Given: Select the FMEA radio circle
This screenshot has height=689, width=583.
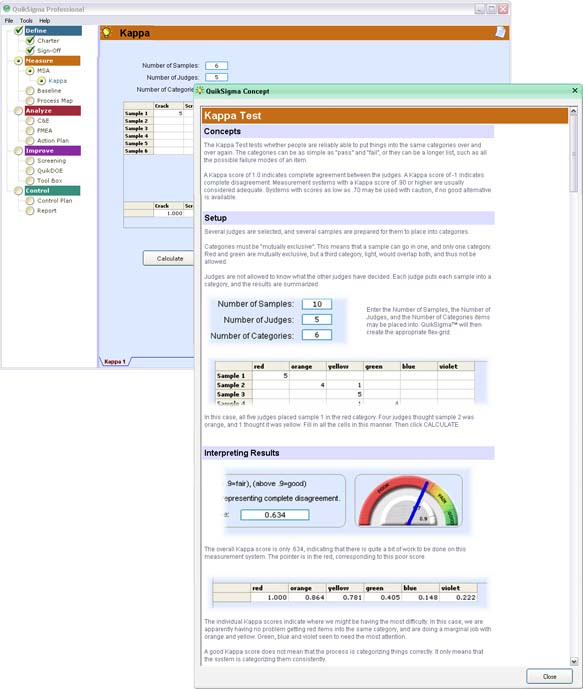Looking at the screenshot, I should coord(30,131).
